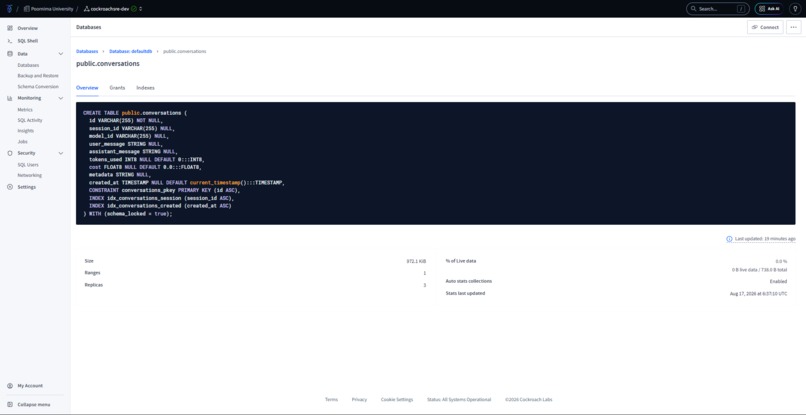Collapse the Data section chevron
This screenshot has width=806, height=415.
pyautogui.click(x=61, y=53)
